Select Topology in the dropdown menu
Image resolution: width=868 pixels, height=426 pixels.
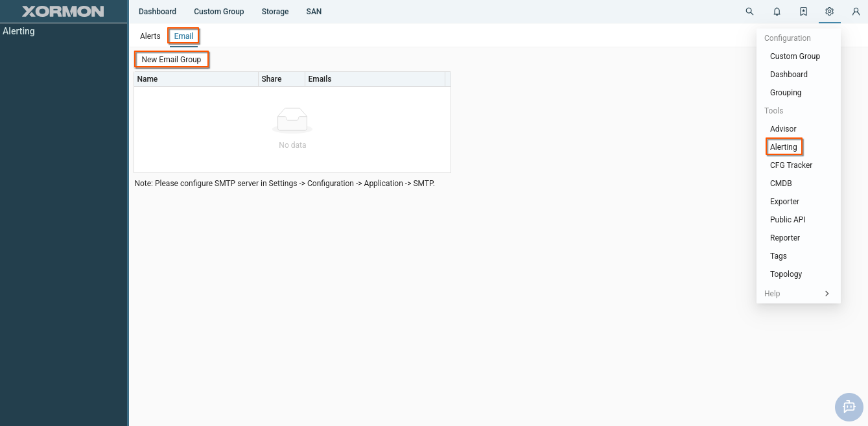[786, 274]
